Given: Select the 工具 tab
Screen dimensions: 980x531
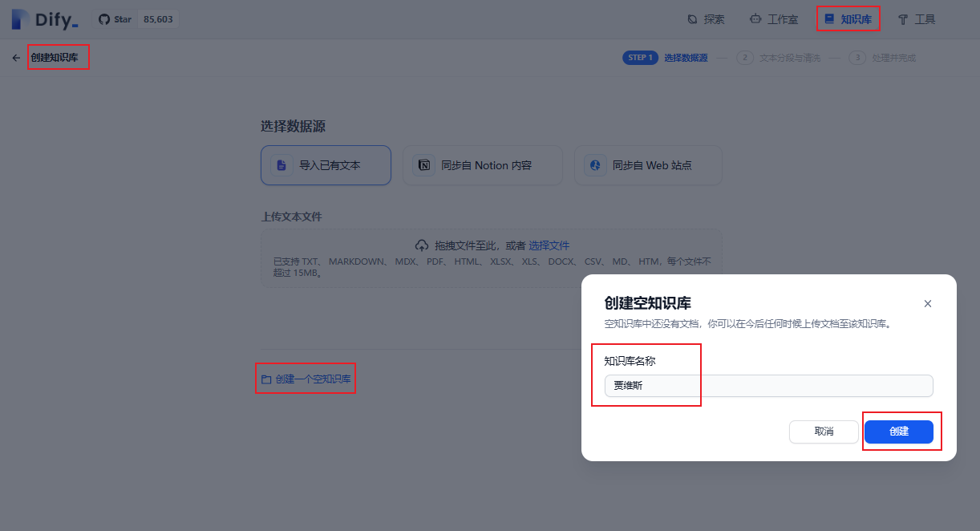Looking at the screenshot, I should 917,19.
